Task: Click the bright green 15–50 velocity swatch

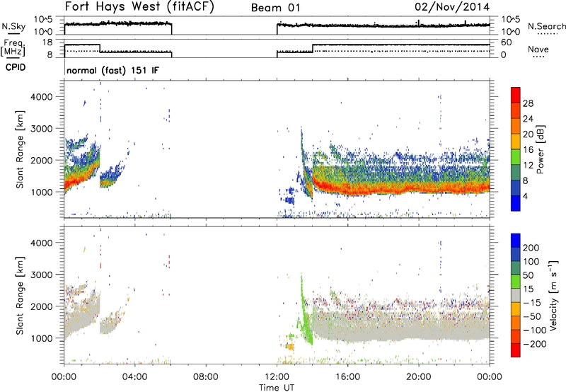Action: [x=516, y=282]
